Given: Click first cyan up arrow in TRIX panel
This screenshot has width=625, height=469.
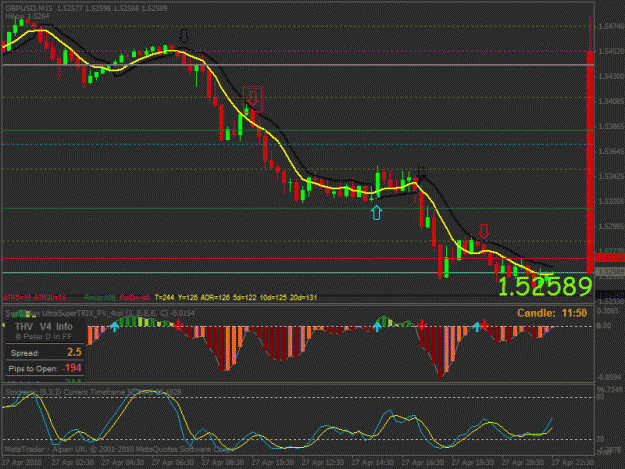Looking at the screenshot, I should click(114, 327).
